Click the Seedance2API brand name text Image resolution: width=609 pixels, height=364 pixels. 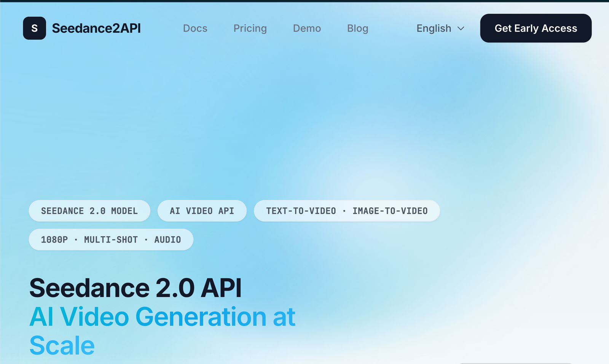click(96, 28)
